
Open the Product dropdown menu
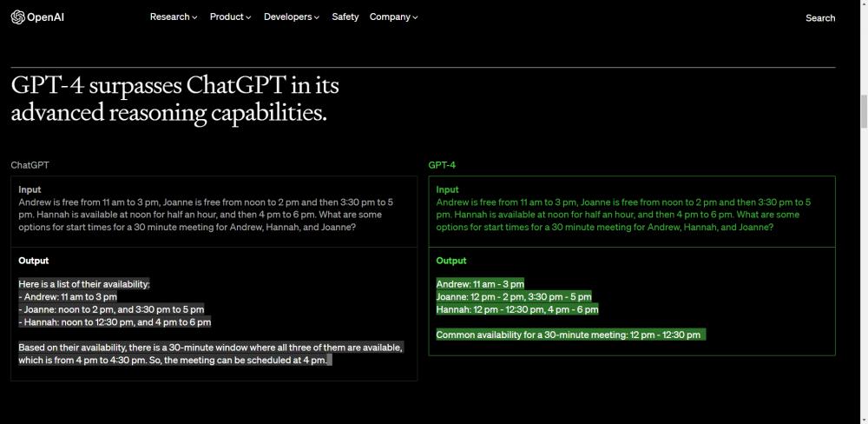tap(230, 17)
